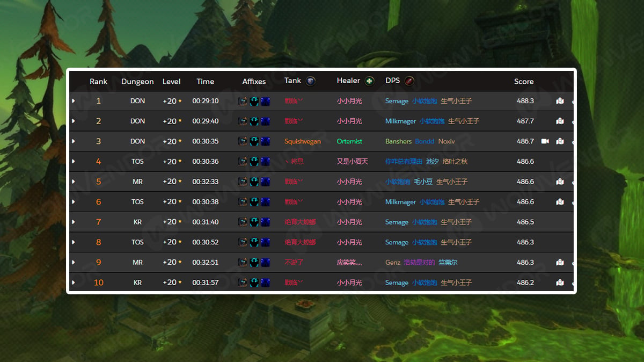Click the Tank shield role icon
The width and height of the screenshot is (644, 362).
pyautogui.click(x=310, y=81)
